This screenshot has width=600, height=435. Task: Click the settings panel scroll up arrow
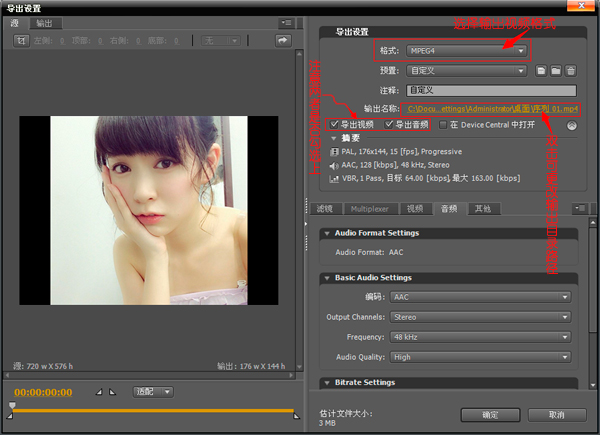point(593,222)
